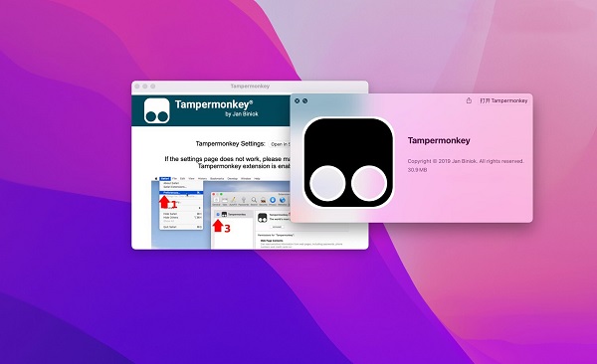Click the by Jan Biniok header text
Viewport: 597px width, 364px height.
pos(242,113)
